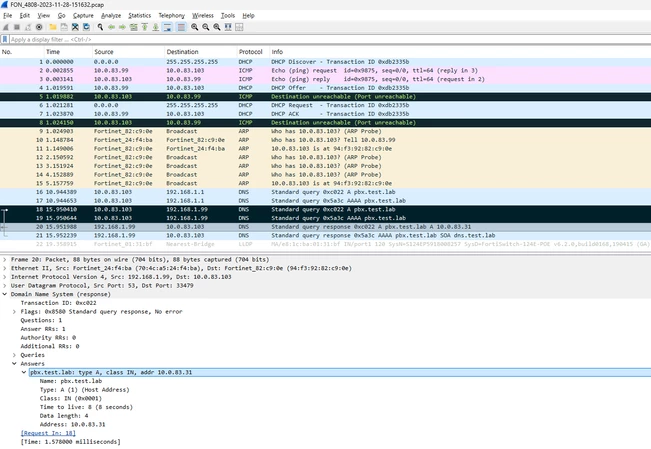Open the View menu
Image resolution: width=651 pixels, height=449 pixels.
(44, 15)
